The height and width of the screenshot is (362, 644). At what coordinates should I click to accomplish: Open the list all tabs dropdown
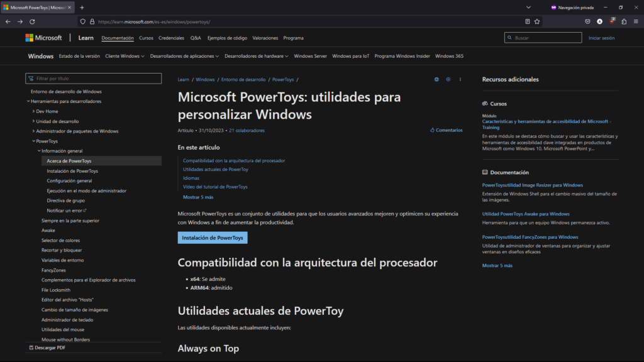528,8
